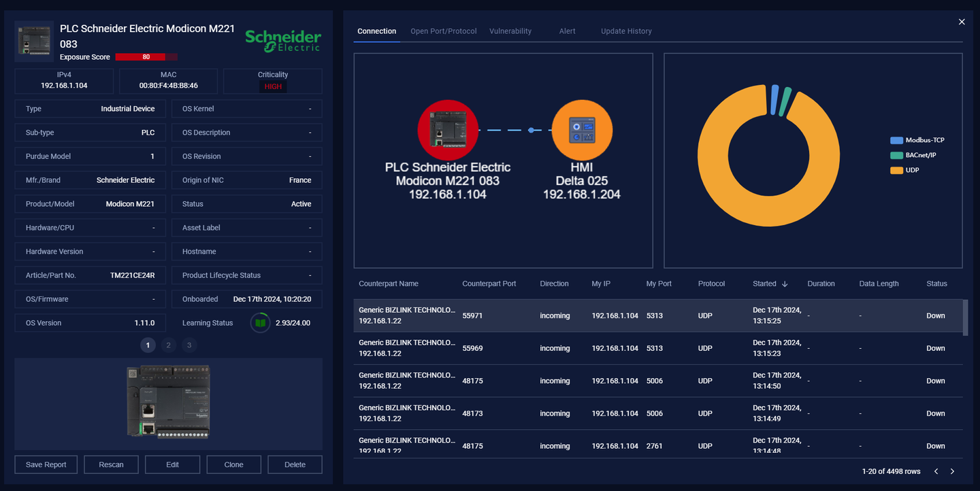The width and height of the screenshot is (980, 491).
Task: Click the green learning status book icon
Action: click(260, 323)
